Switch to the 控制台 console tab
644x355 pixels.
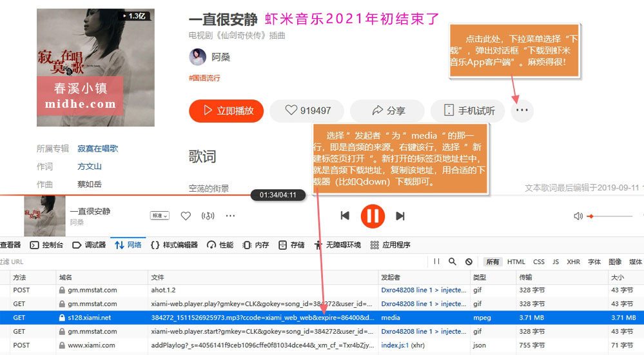(47, 245)
